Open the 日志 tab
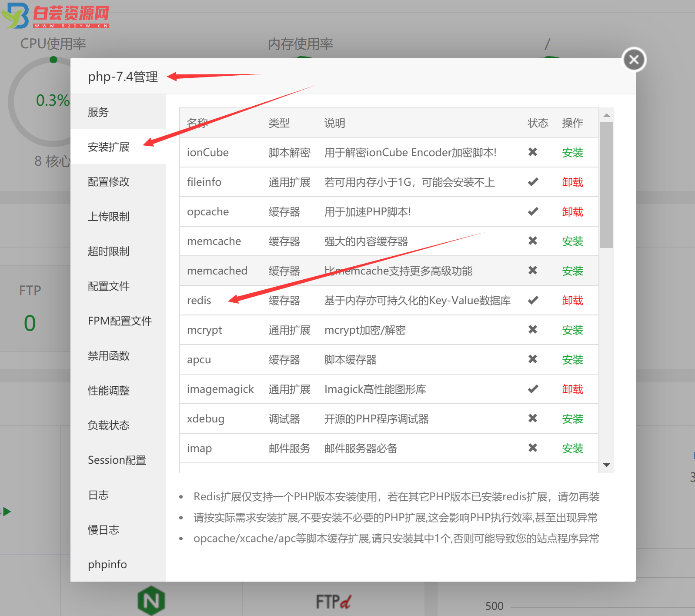The height and width of the screenshot is (616, 695). click(118, 495)
